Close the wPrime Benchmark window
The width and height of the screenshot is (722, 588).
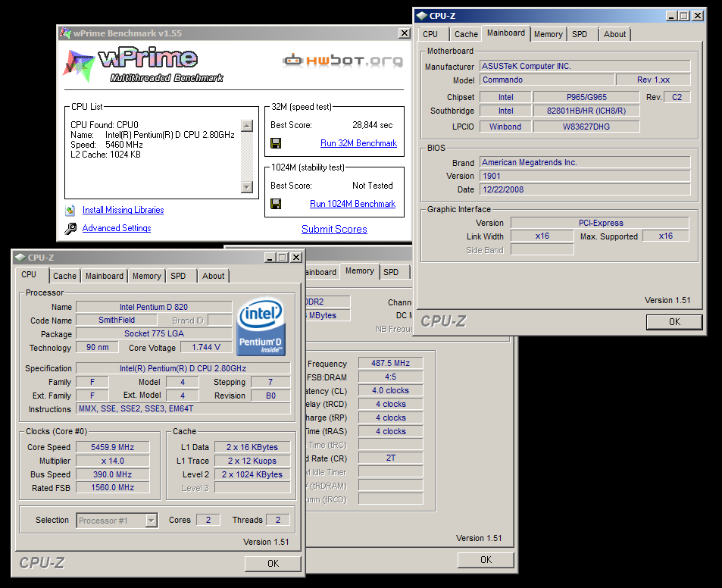(404, 33)
